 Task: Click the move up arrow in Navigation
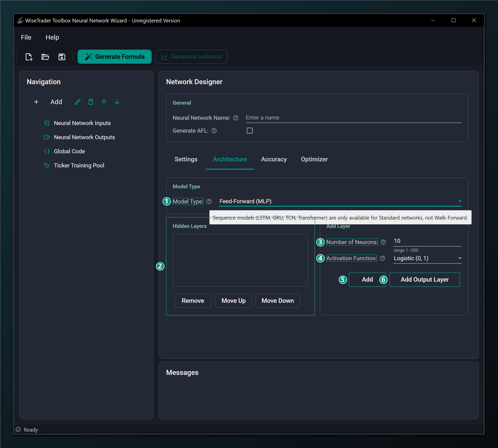click(x=104, y=102)
